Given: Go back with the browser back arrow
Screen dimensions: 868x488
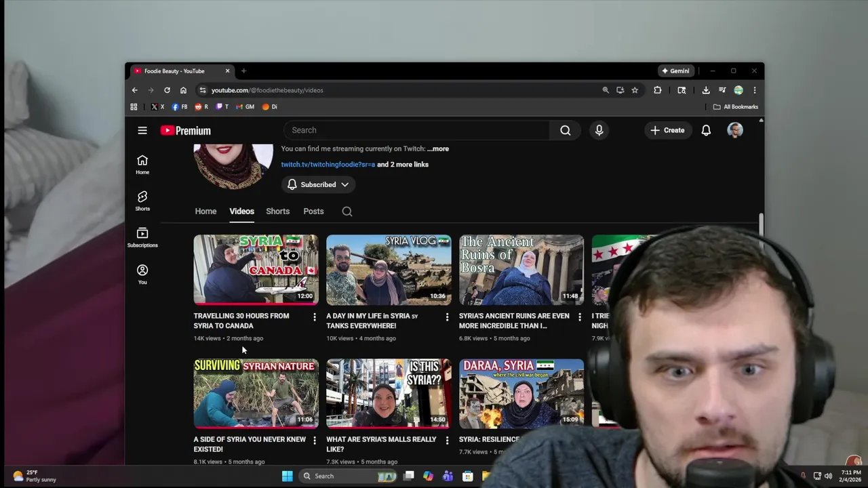Looking at the screenshot, I should pos(135,90).
